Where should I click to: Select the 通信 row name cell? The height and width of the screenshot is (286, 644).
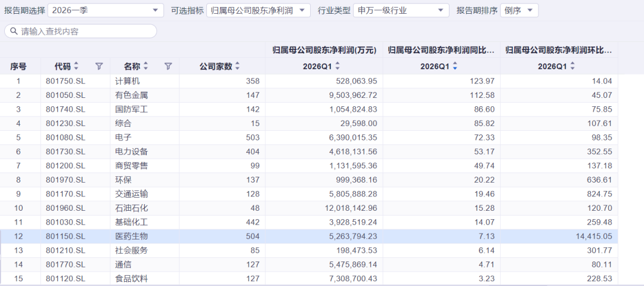144,265
